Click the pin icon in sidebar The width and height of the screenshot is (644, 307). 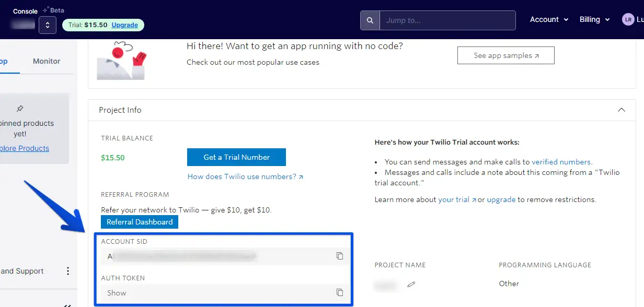tap(20, 109)
